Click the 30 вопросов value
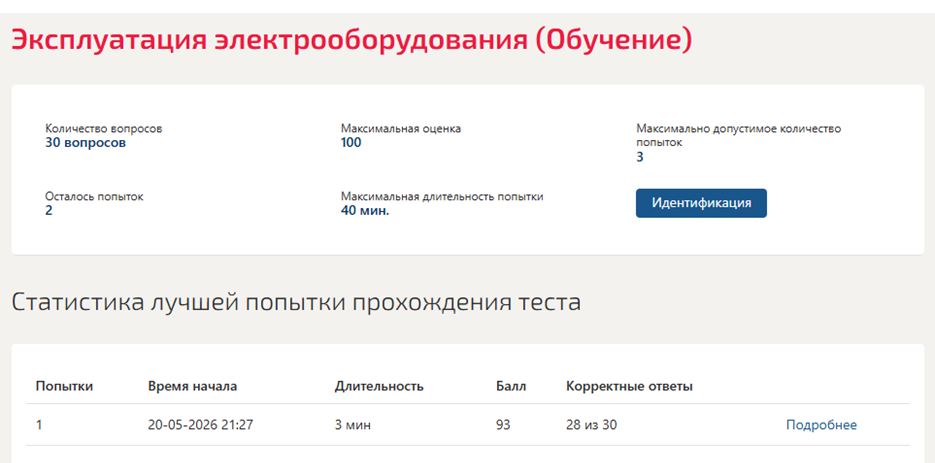 click(85, 143)
